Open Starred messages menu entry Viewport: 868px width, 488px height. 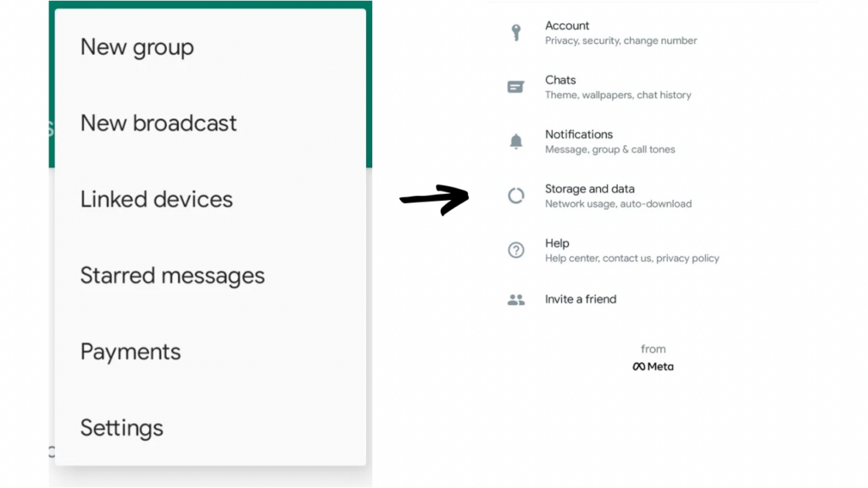click(172, 276)
